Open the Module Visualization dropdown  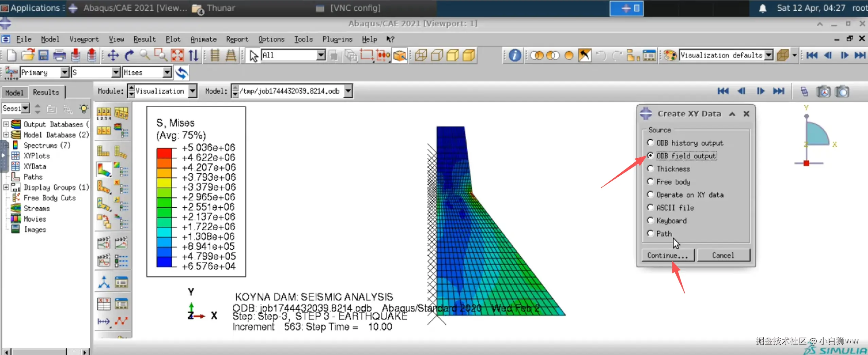coord(193,91)
